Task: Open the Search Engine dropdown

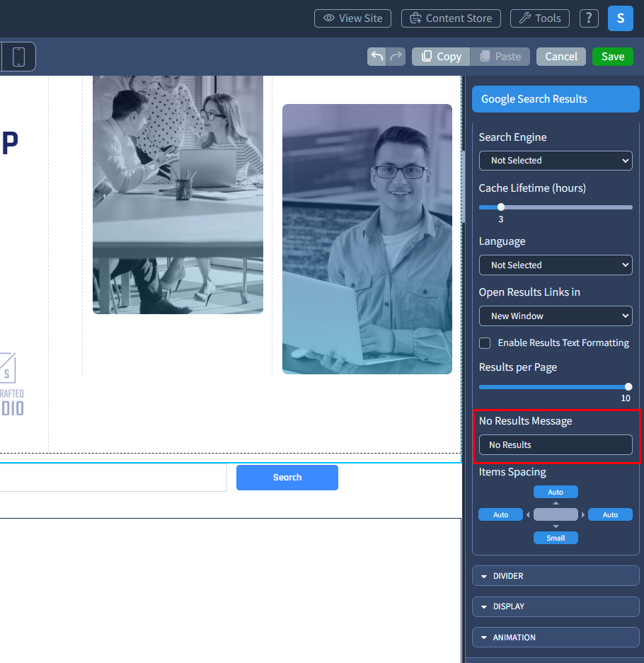Action: point(556,161)
